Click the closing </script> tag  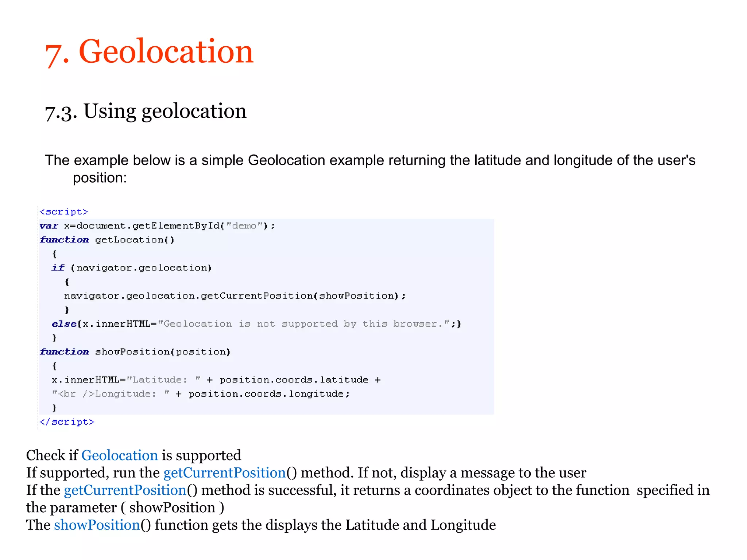67,422
